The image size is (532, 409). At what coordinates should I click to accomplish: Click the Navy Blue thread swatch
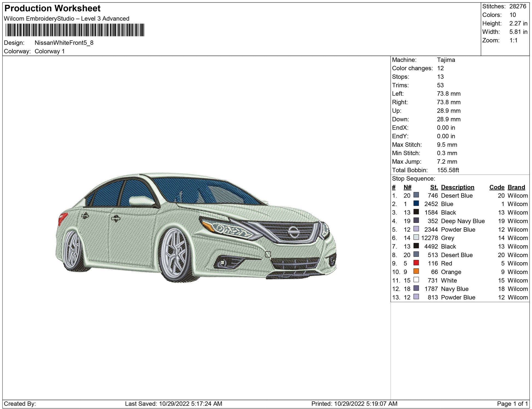[x=416, y=288]
